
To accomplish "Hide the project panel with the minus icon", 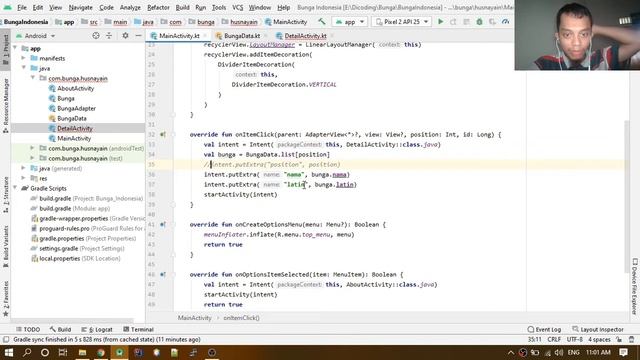I will (x=138, y=36).
